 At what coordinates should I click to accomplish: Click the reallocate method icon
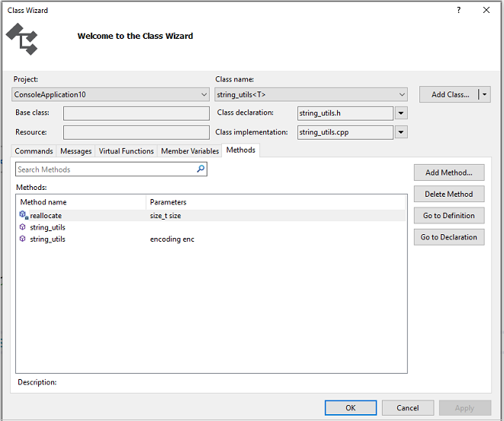point(24,216)
